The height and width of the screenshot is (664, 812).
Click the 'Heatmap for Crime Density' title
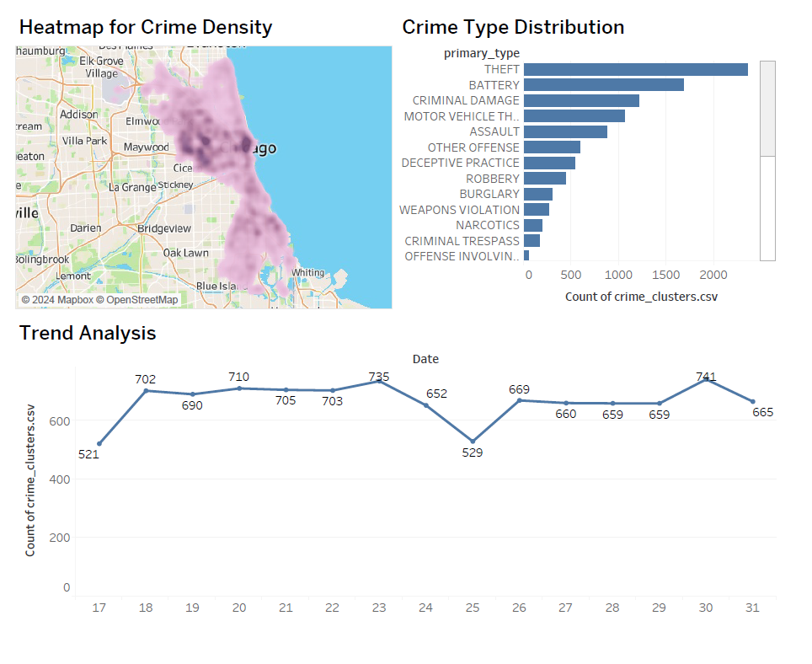tap(146, 28)
